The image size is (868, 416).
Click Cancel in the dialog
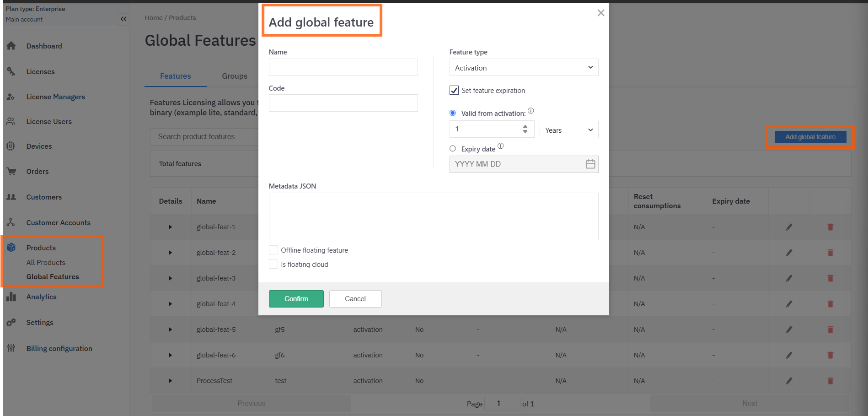[355, 299]
